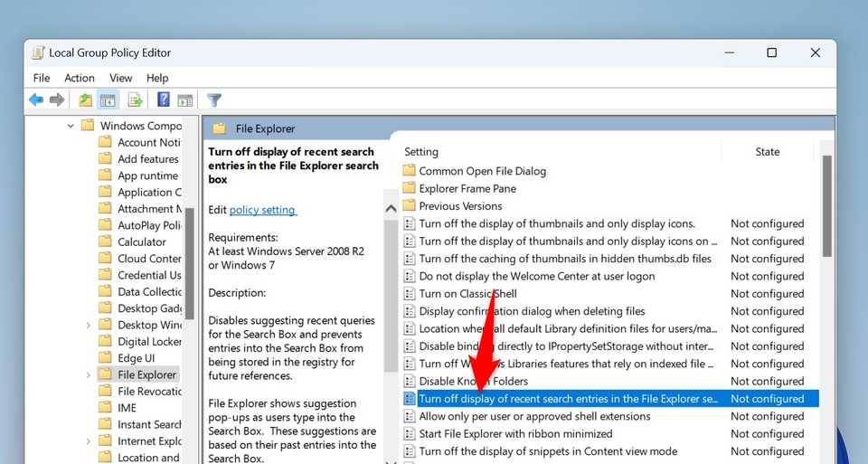The height and width of the screenshot is (464, 868).
Task: Toggle Show/Hide Console Tree toolbar icon
Action: click(108, 99)
